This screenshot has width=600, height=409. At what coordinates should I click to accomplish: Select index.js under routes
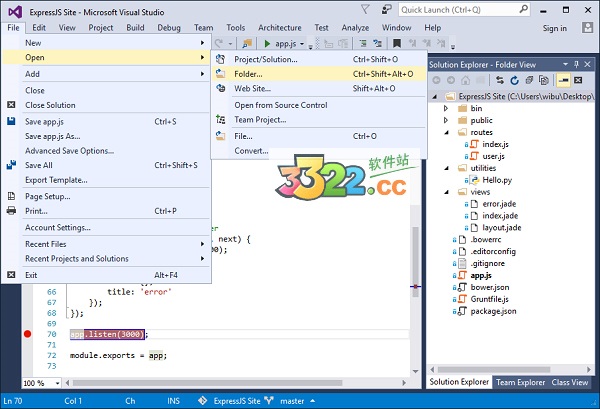495,144
